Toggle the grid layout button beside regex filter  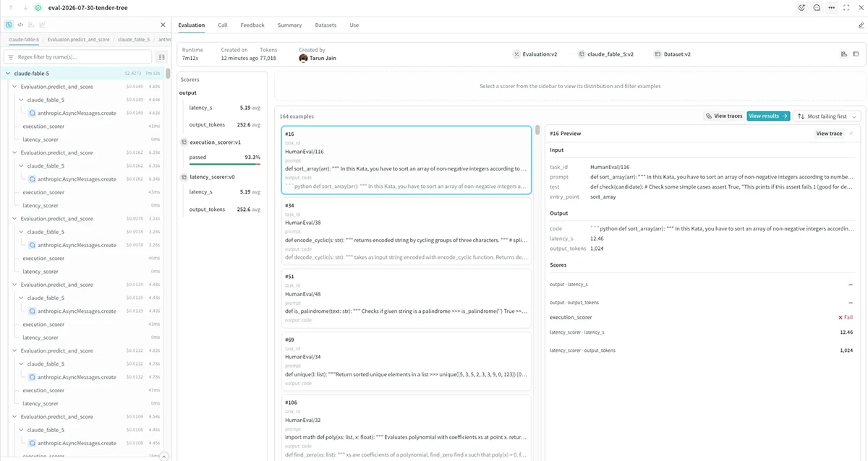pos(162,57)
